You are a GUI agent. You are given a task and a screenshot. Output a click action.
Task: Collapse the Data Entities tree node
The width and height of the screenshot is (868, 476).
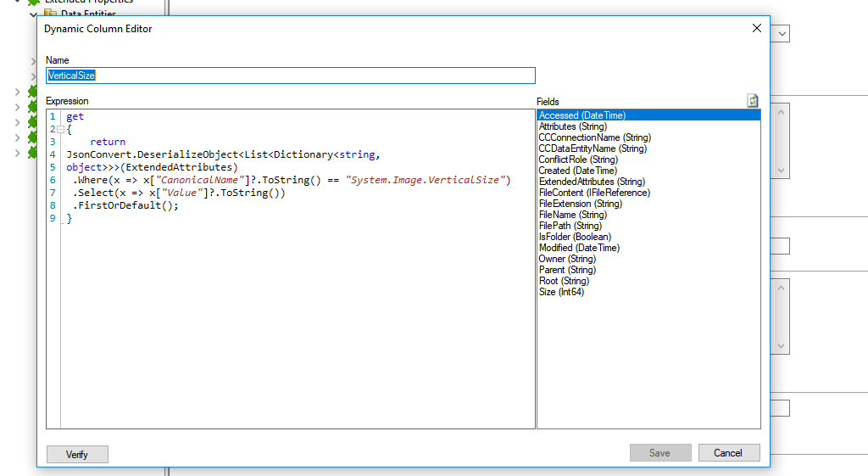pyautogui.click(x=34, y=14)
